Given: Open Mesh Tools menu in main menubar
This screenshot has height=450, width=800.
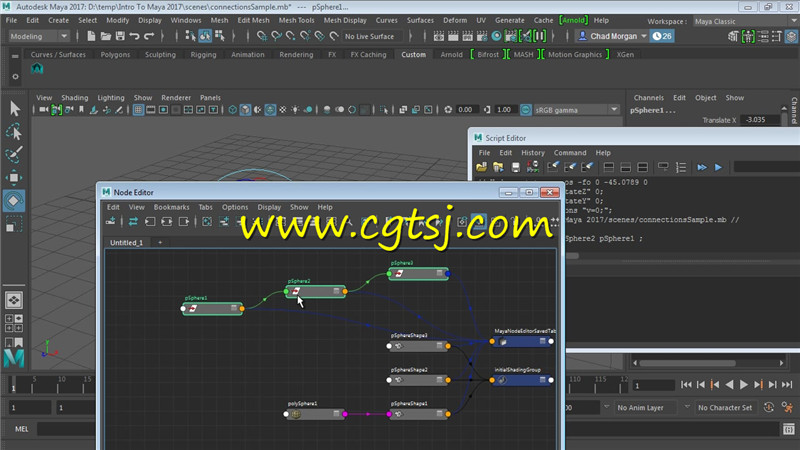Looking at the screenshot, I should click(x=296, y=20).
